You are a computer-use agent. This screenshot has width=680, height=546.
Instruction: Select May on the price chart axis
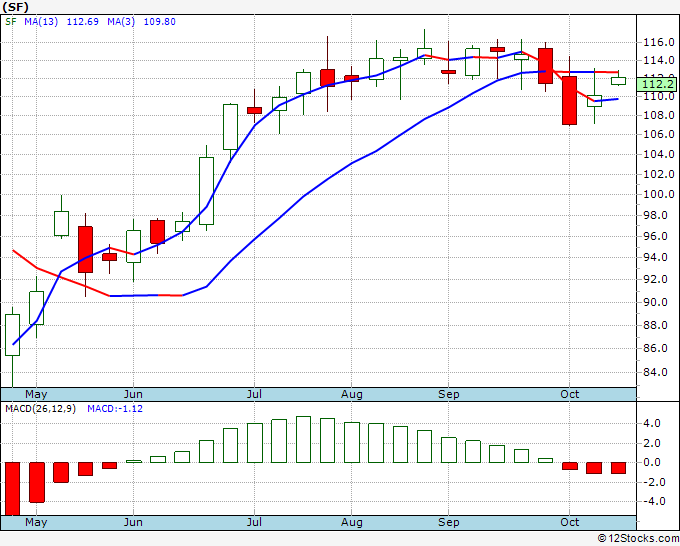pos(36,394)
